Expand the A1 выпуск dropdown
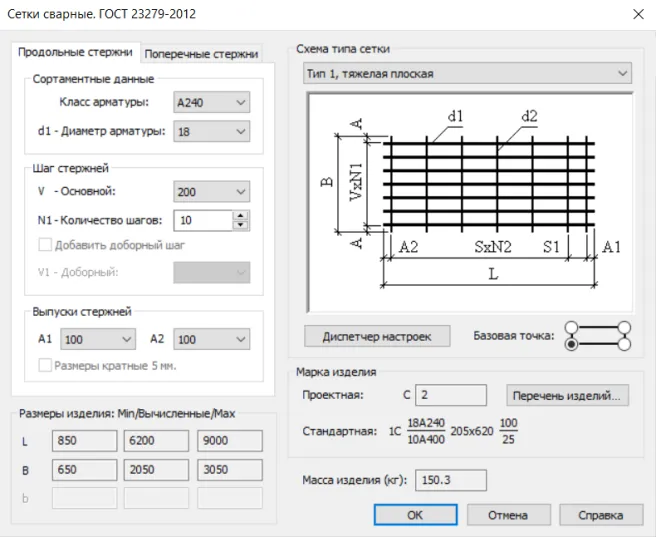Viewport: 656px width, 537px height. click(x=98, y=340)
